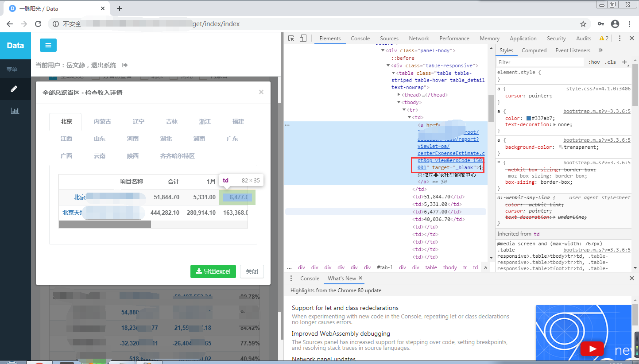Close the What's New drawer tab

[x=360, y=278]
